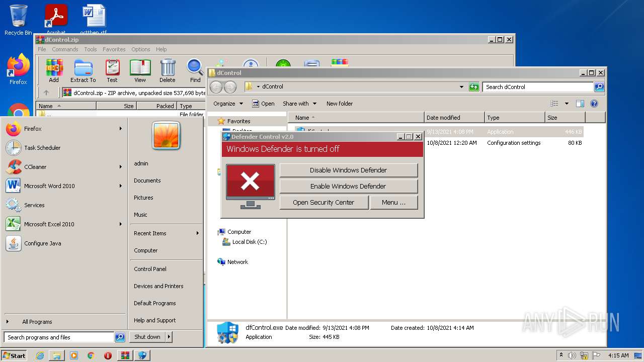
Task: Expand the Firefox jump list arrow
Action: click(x=121, y=129)
